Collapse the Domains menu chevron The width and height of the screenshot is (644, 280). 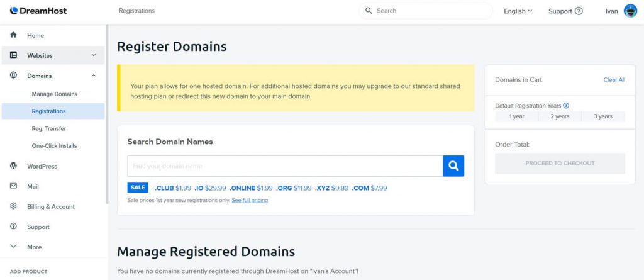tap(94, 76)
